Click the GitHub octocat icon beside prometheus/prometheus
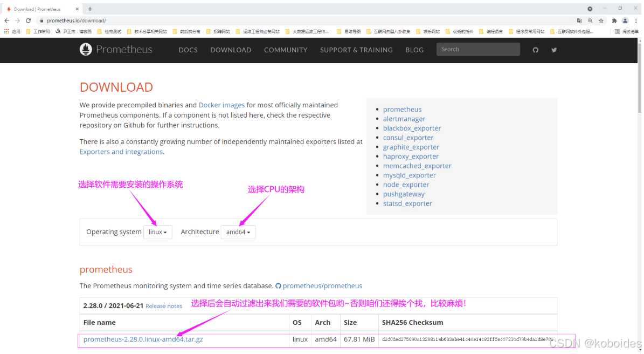The width and height of the screenshot is (644, 354). click(278, 286)
